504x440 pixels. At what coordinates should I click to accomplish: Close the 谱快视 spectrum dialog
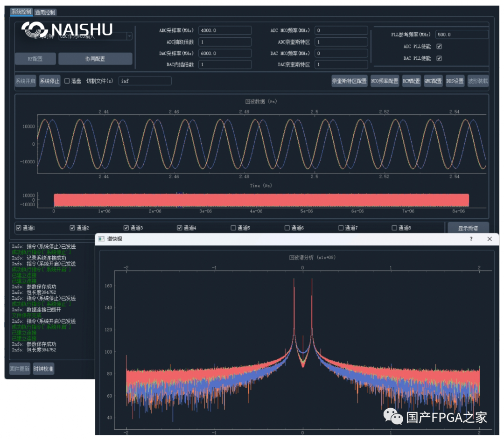(x=490, y=239)
